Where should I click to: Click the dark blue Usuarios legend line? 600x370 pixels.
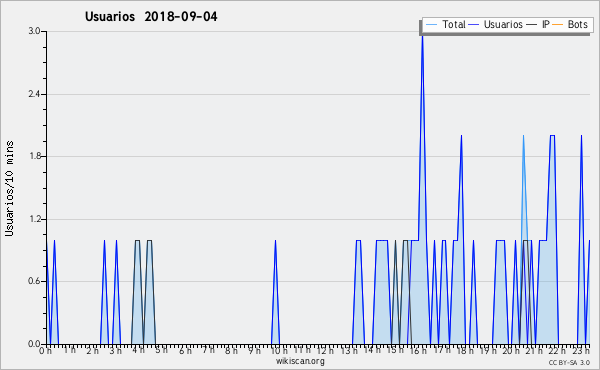[x=474, y=25]
